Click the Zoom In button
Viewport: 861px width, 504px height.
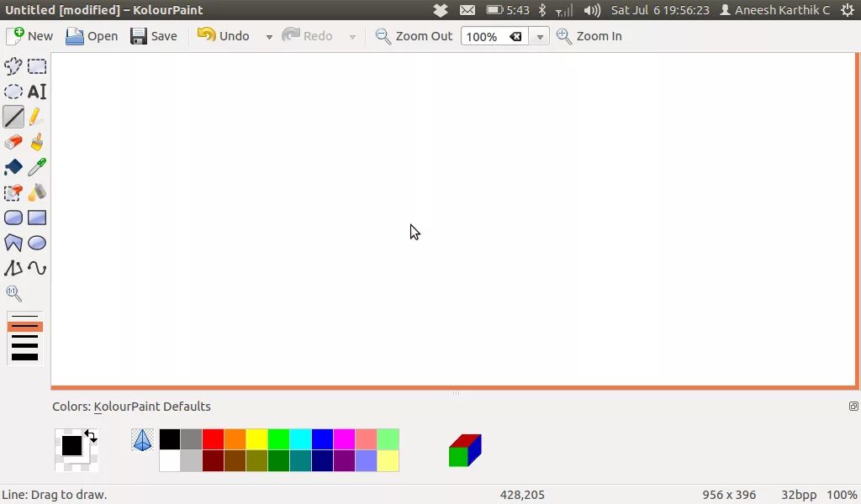pyautogui.click(x=589, y=36)
